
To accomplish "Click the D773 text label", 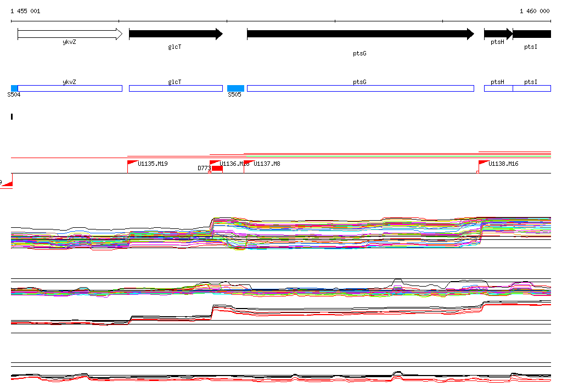I will click(x=204, y=168).
